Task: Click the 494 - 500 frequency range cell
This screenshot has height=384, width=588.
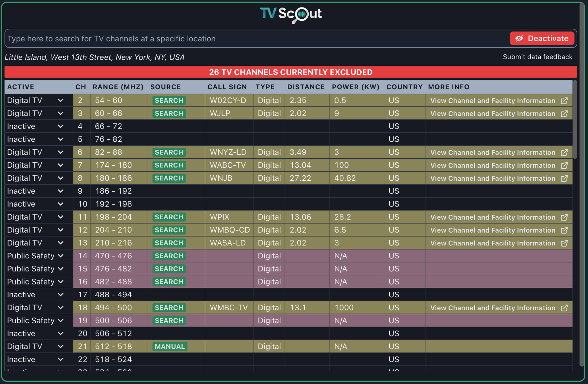Action: [119, 308]
